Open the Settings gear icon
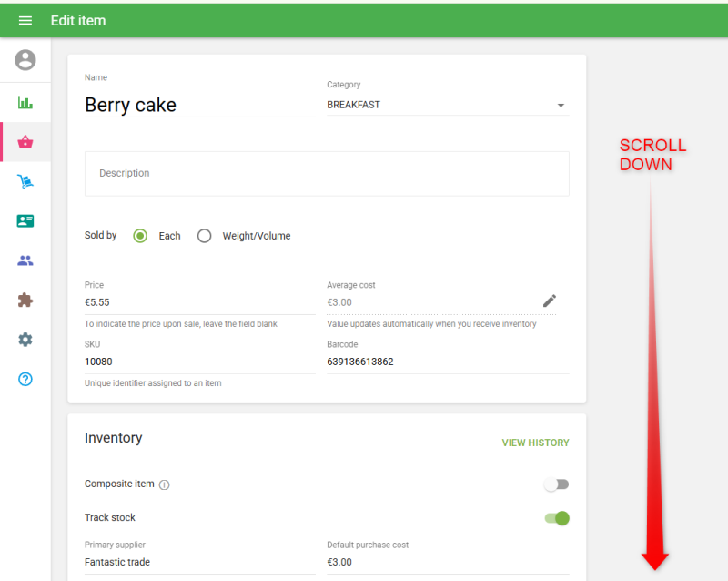This screenshot has width=728, height=581. click(25, 340)
